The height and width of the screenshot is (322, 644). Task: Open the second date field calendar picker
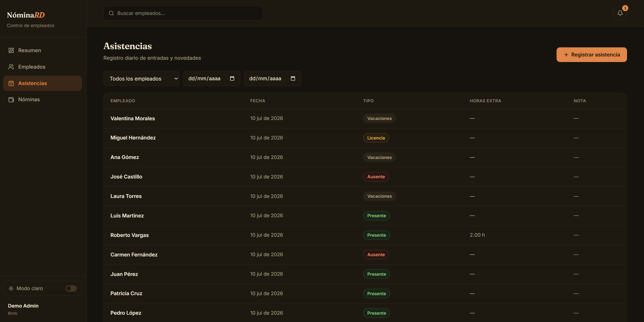[293, 78]
